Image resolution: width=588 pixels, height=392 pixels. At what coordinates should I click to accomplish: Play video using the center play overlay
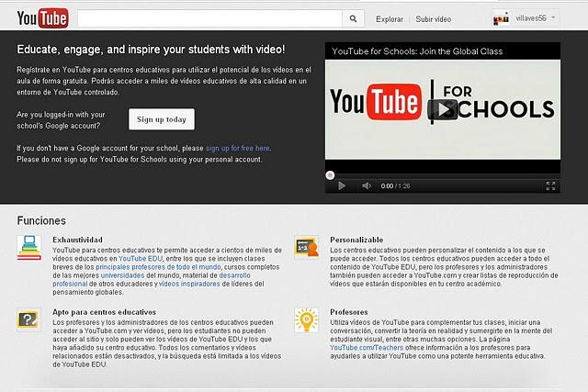click(443, 109)
